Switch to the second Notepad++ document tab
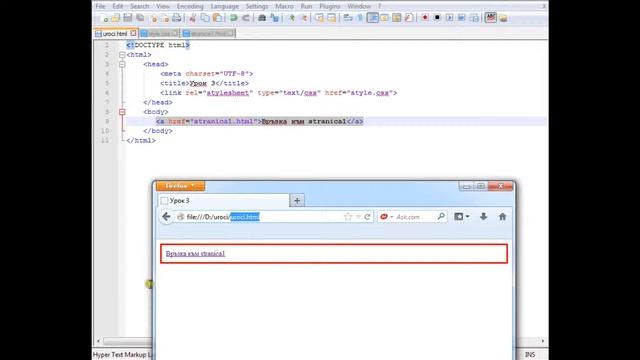640x360 pixels. click(x=159, y=33)
